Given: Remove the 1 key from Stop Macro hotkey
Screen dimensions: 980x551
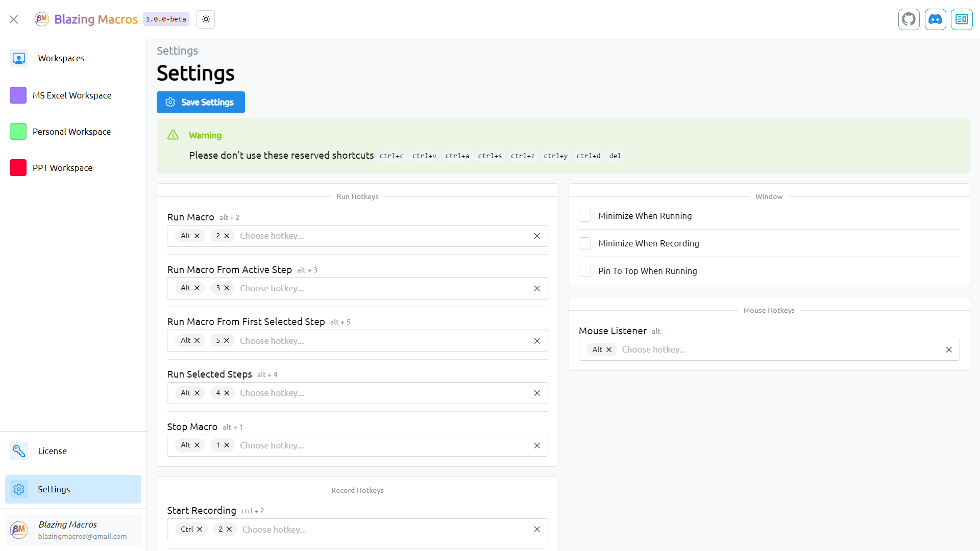Looking at the screenshot, I should pos(227,445).
